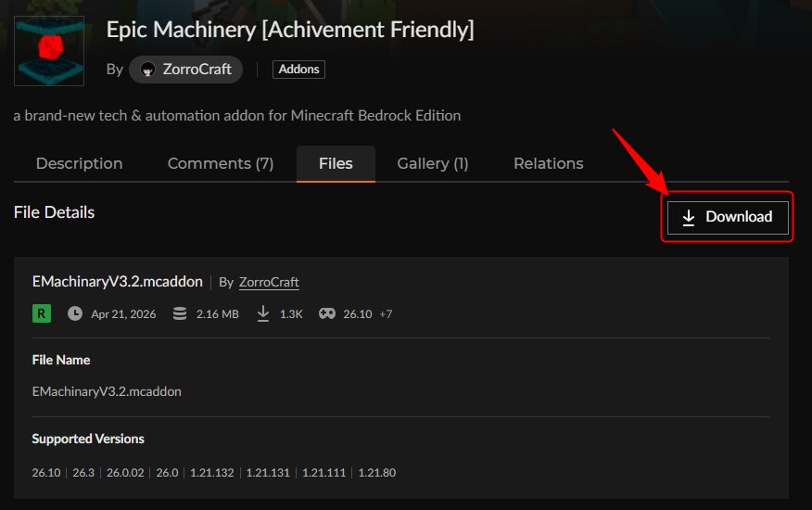The image size is (812, 510).
Task: Open the Comments (7) tab
Action: (x=220, y=163)
